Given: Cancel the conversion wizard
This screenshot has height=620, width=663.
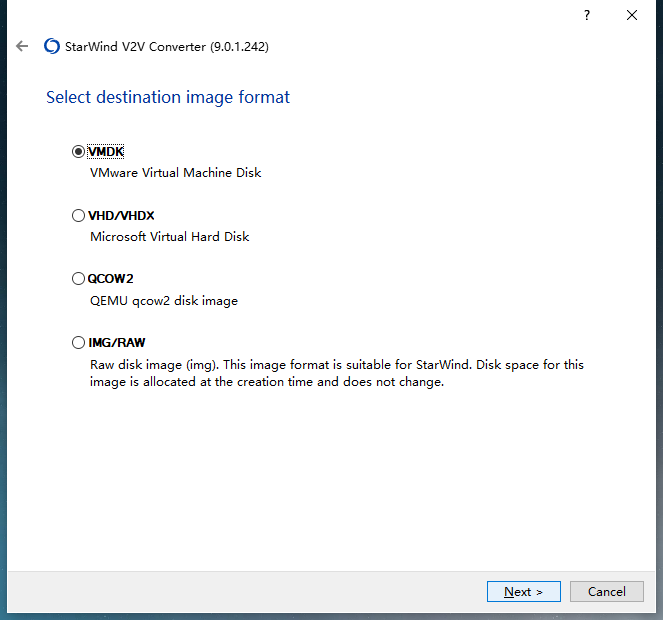Looking at the screenshot, I should tap(607, 591).
